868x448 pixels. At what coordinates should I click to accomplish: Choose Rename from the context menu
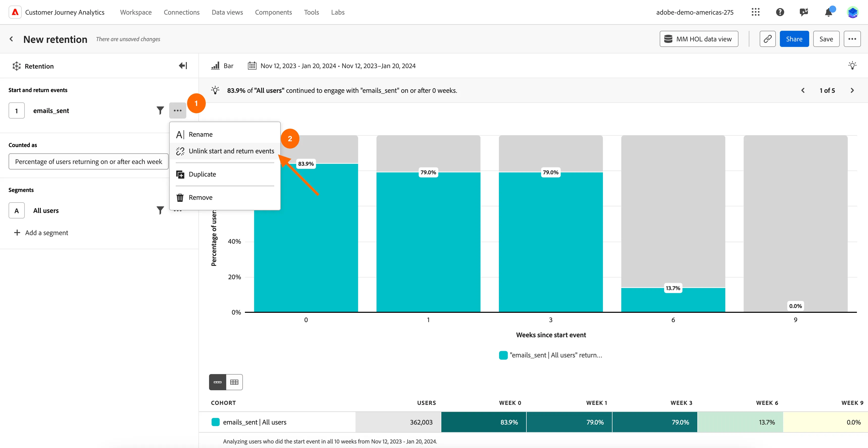coord(225,134)
